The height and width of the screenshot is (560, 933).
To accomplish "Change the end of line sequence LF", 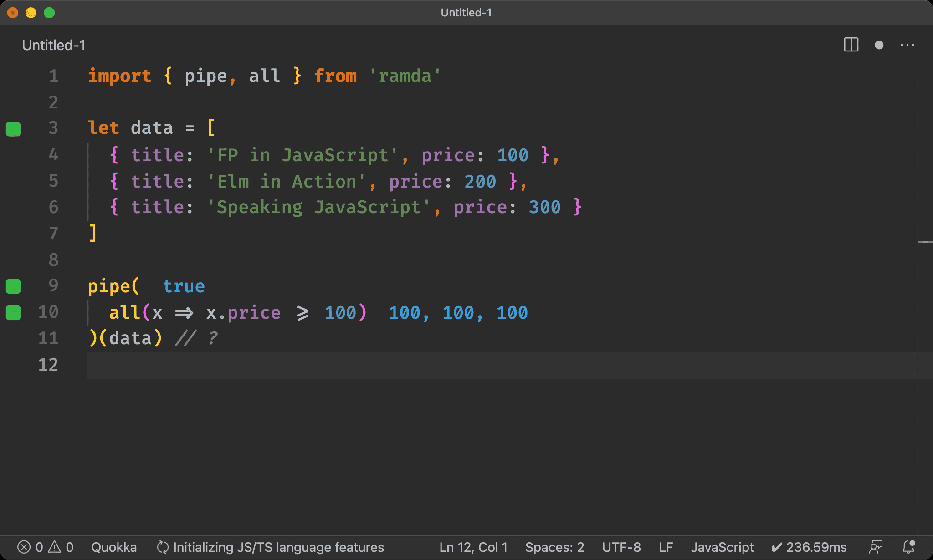I will (x=666, y=547).
